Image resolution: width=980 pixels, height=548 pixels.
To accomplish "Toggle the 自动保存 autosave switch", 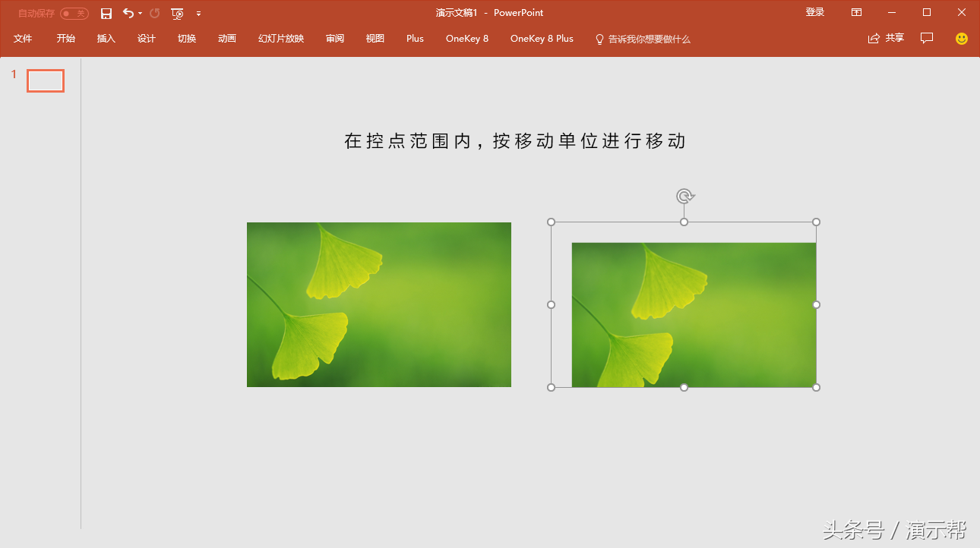I will tap(74, 14).
